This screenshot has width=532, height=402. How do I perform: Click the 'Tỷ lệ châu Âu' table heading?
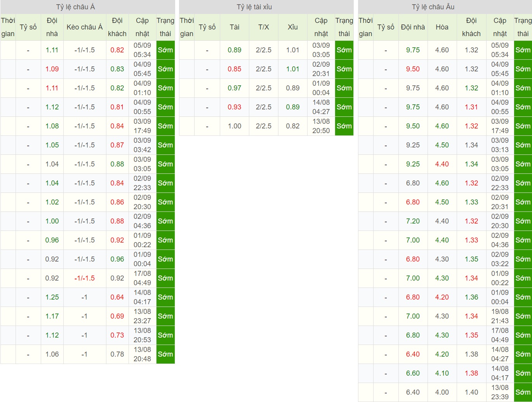pyautogui.click(x=433, y=7)
